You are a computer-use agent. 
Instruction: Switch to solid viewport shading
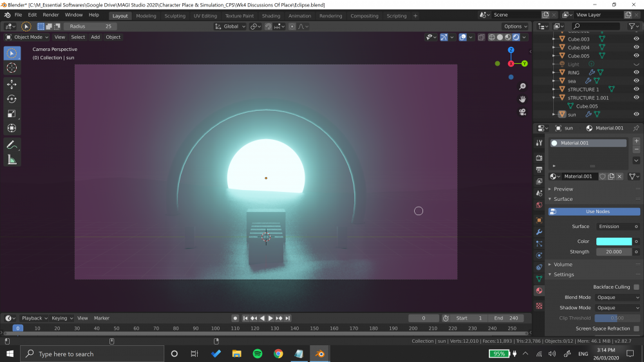(x=500, y=37)
